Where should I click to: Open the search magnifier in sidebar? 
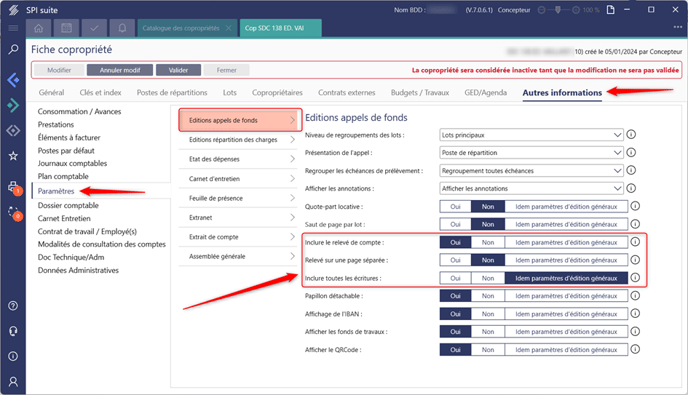coord(13,49)
